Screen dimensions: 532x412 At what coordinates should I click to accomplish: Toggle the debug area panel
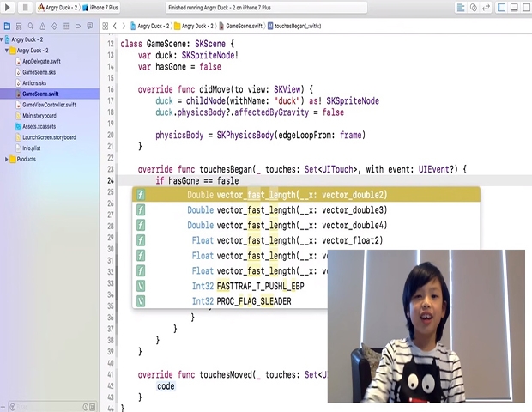pyautogui.click(x=514, y=8)
